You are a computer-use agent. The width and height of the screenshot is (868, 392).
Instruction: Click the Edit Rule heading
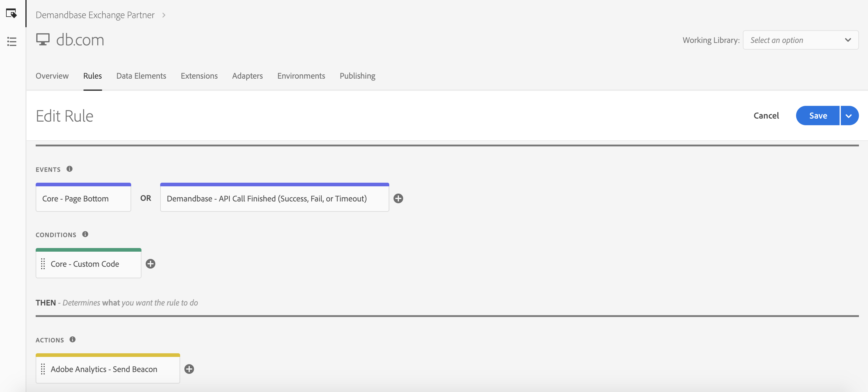point(64,116)
